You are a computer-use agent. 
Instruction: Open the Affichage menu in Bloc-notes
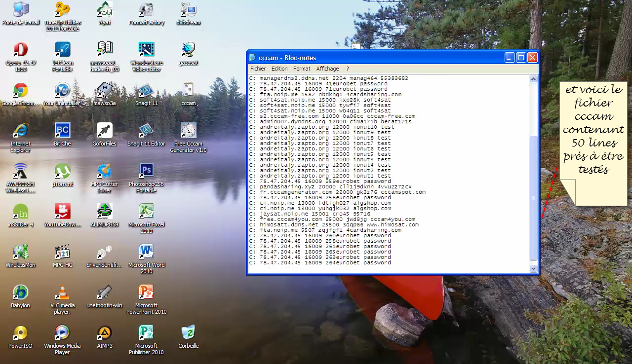pyautogui.click(x=327, y=69)
